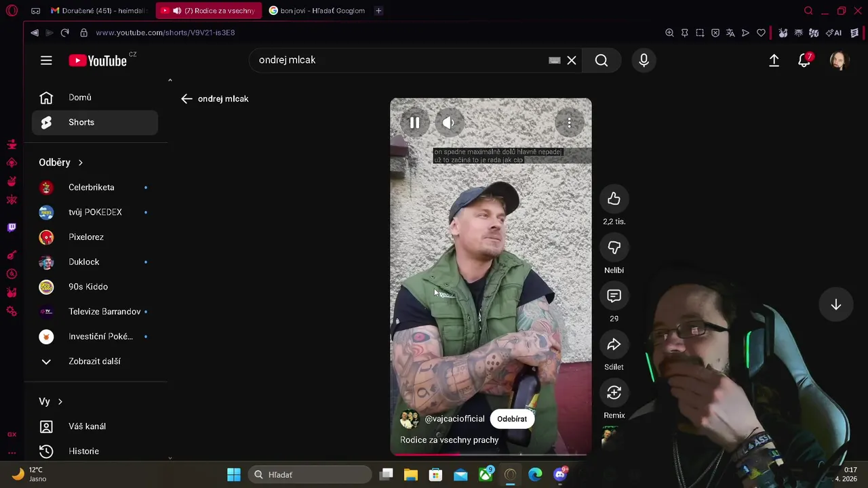The width and height of the screenshot is (868, 488).
Task: Mute the Short's volume
Action: (448, 123)
